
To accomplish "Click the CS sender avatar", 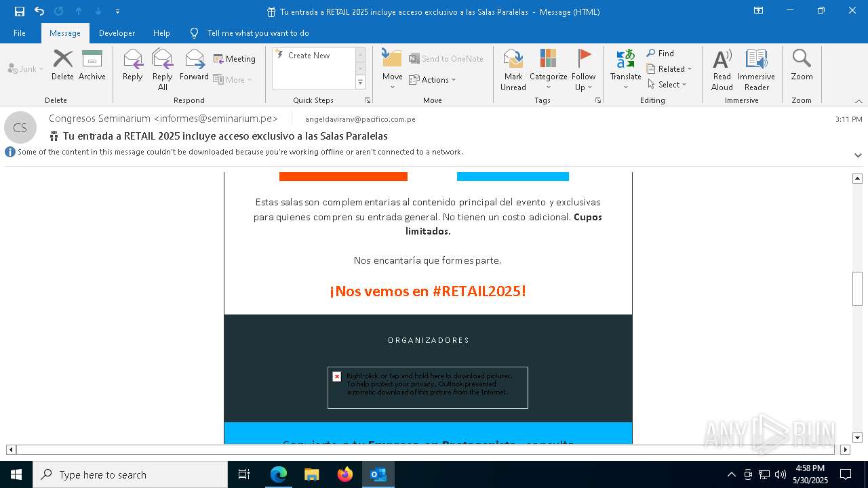I will tap(20, 127).
